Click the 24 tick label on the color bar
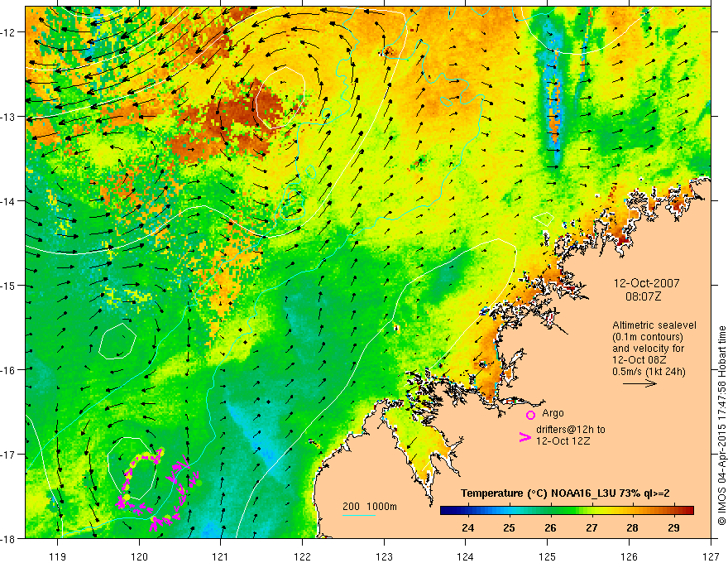Screen dimensions: 728x563 pos(468,527)
